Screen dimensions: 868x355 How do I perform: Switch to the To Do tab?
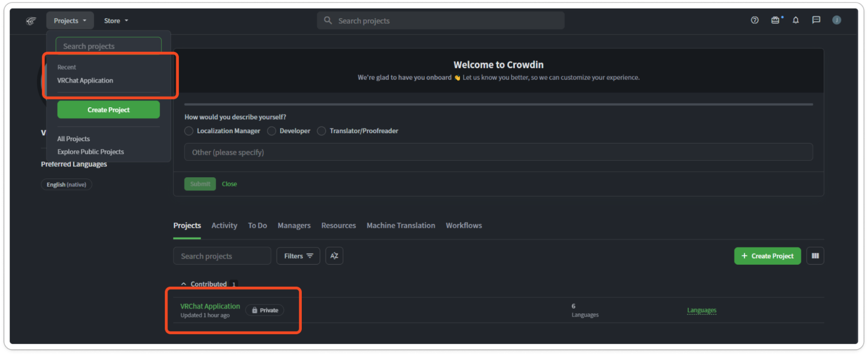click(257, 226)
